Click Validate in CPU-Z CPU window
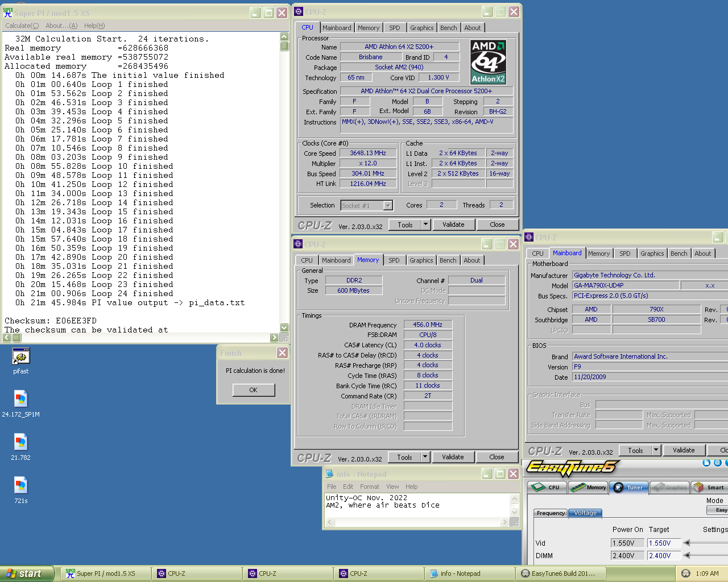 (x=453, y=225)
